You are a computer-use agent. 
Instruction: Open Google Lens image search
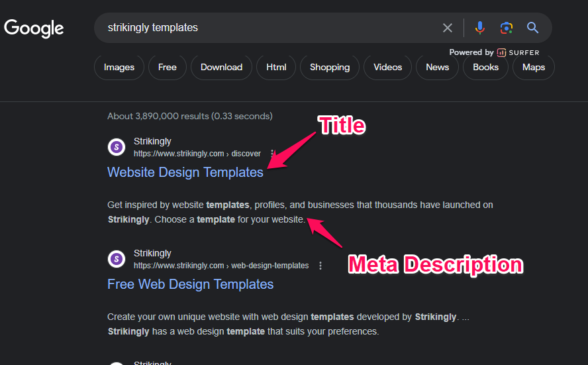pos(507,28)
